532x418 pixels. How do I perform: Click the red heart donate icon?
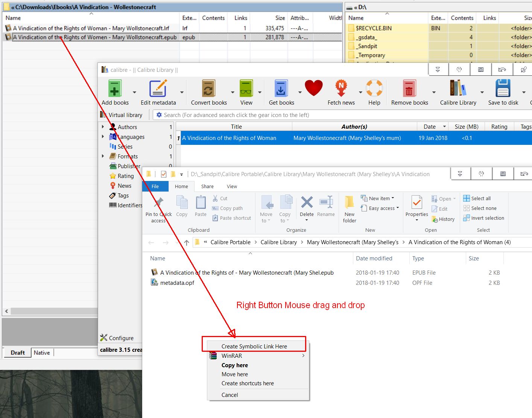[x=314, y=88]
